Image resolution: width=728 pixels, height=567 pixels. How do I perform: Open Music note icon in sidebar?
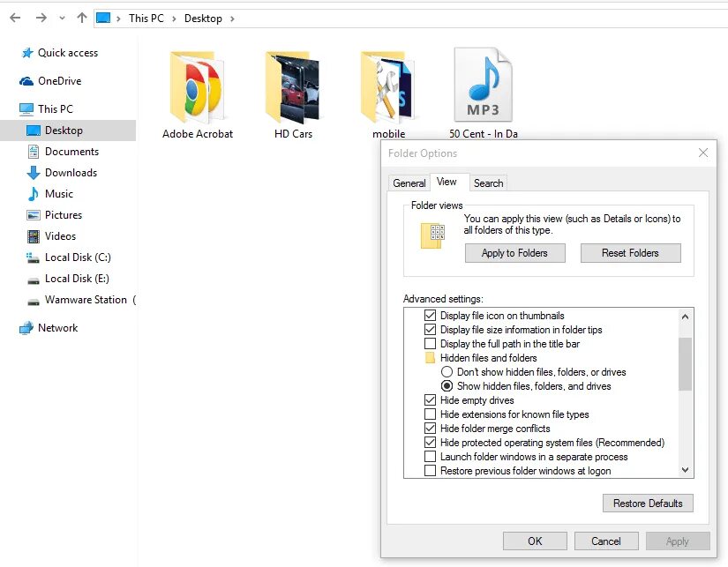click(x=34, y=194)
